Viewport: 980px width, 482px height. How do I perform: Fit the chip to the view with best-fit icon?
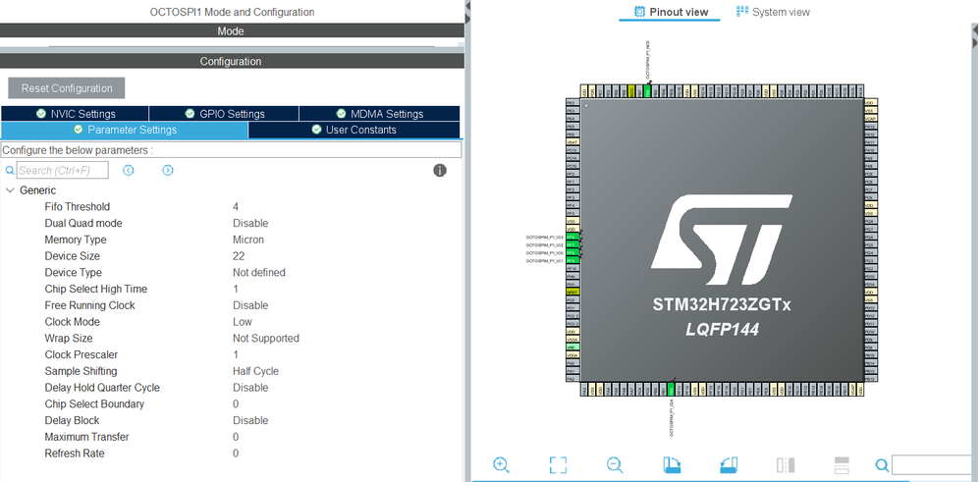[x=558, y=464]
